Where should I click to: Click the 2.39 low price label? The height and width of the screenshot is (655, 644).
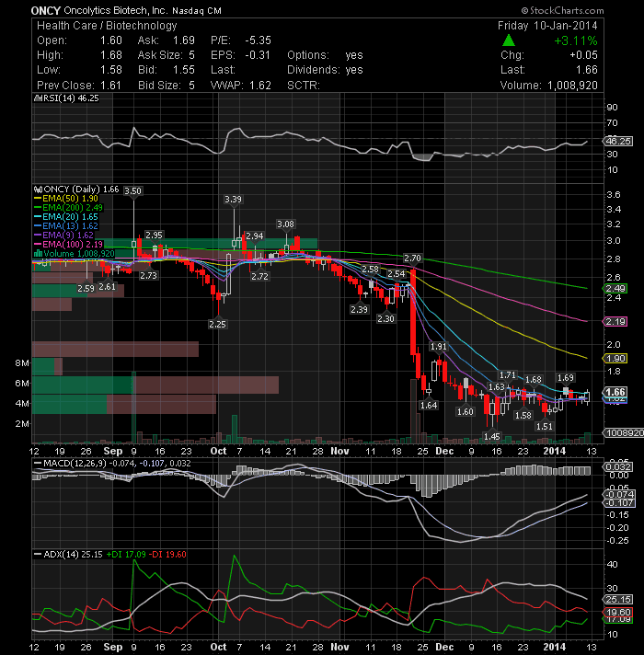[x=359, y=309]
